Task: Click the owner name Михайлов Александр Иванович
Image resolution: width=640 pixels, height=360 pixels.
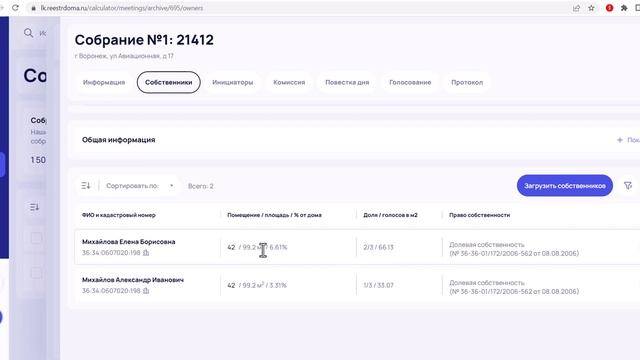Action: coord(133,280)
